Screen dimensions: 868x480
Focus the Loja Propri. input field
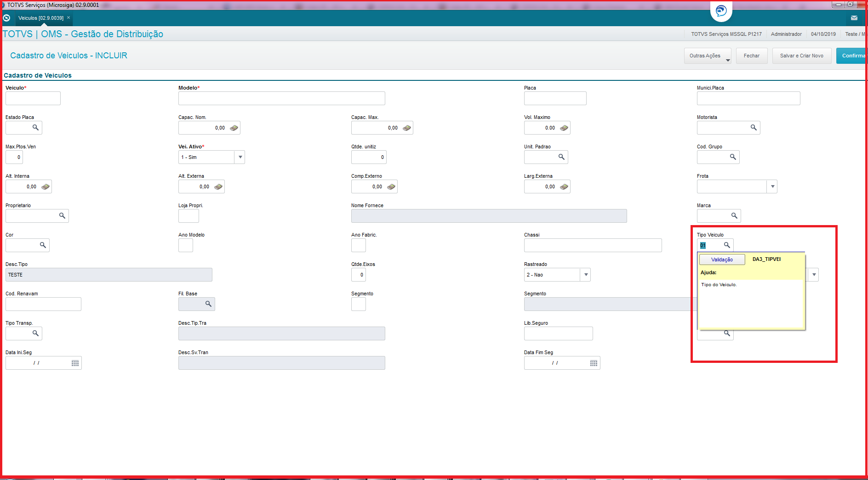tap(188, 216)
